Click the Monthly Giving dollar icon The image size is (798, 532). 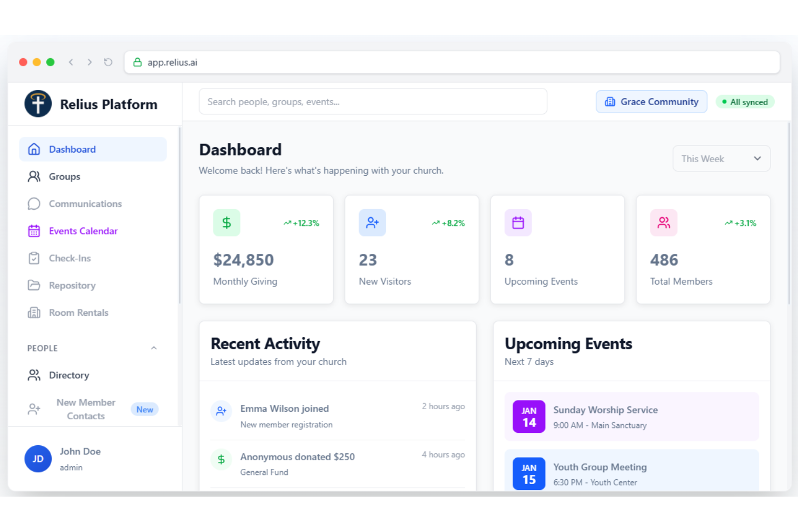pyautogui.click(x=226, y=223)
